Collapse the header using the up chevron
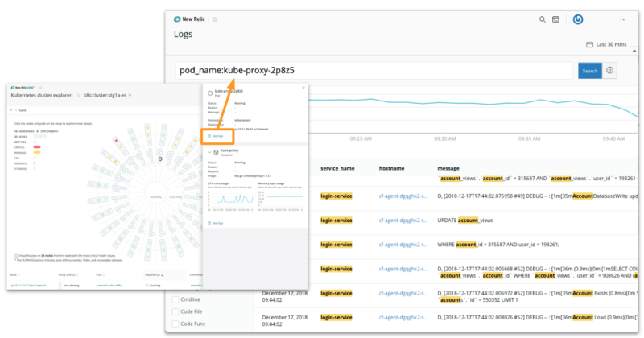Image resolution: width=644 pixels, height=338 pixels. click(x=634, y=51)
